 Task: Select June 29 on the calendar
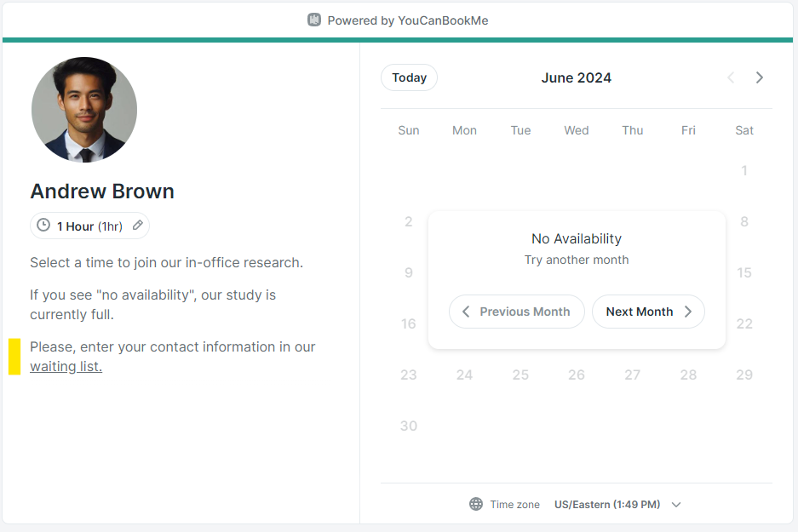pyautogui.click(x=744, y=375)
